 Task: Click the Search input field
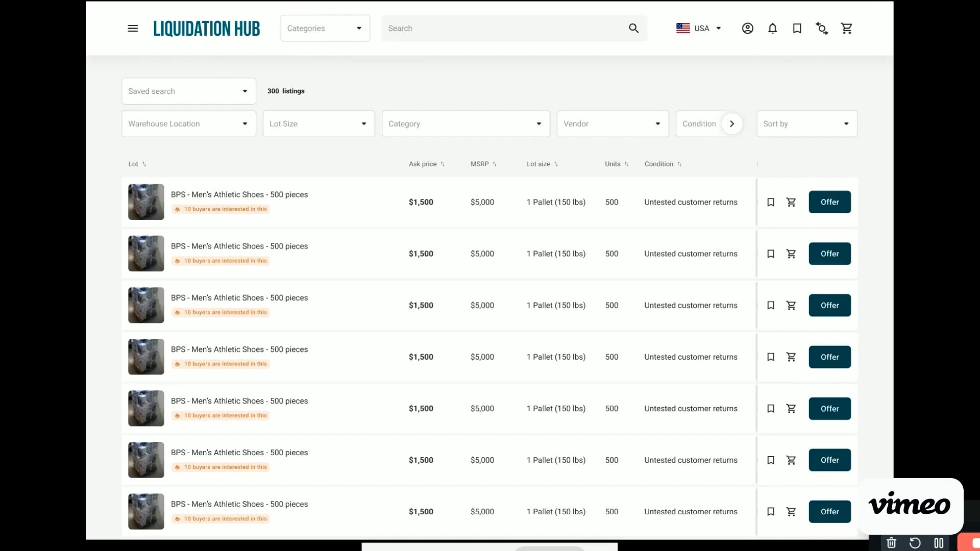click(503, 29)
